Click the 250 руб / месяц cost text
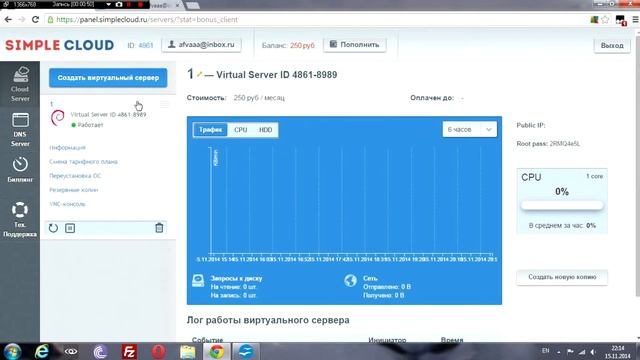 coord(259,98)
